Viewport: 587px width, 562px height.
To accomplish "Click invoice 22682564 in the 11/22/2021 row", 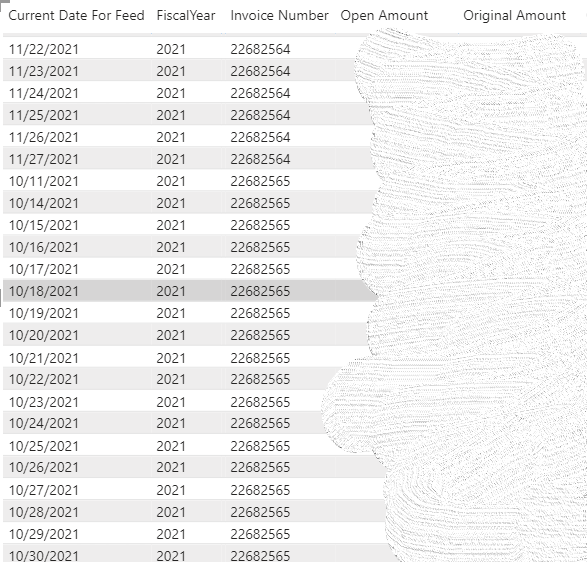I will 260,49.
